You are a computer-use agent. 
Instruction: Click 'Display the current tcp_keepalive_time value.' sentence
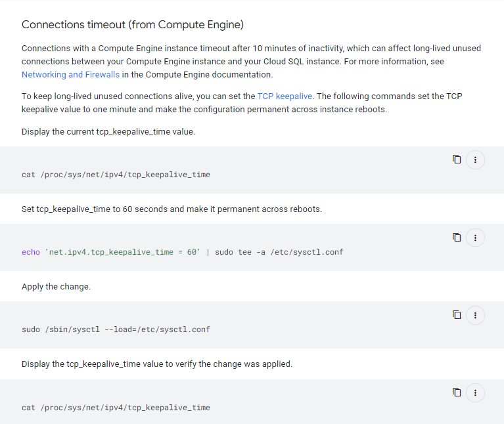tap(108, 132)
